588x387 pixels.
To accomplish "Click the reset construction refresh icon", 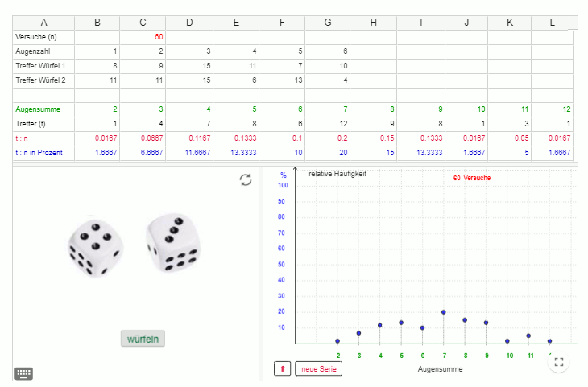I will (x=246, y=180).
